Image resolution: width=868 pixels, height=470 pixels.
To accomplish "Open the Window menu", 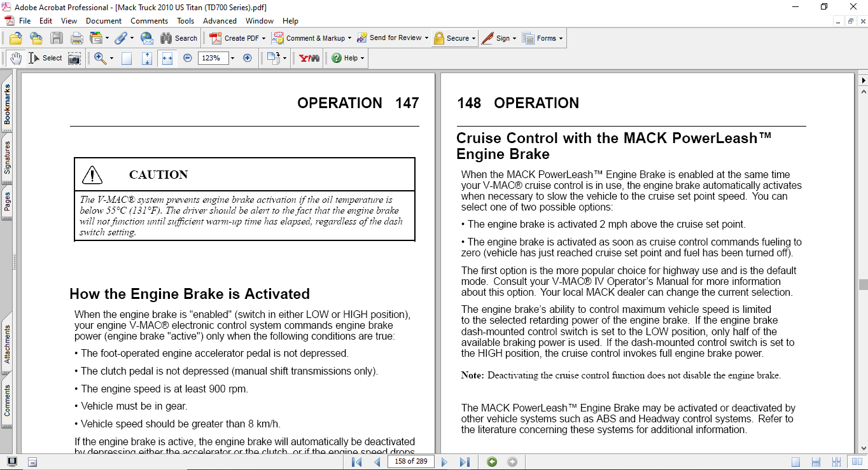I will click(260, 21).
